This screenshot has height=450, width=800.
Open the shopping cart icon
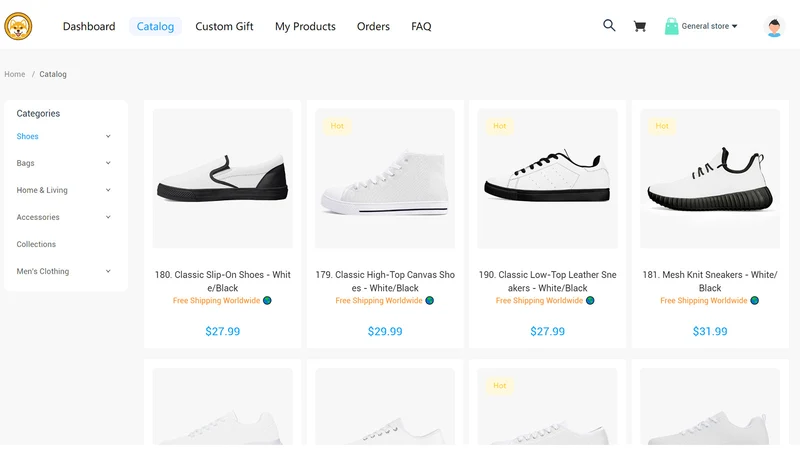tap(640, 26)
